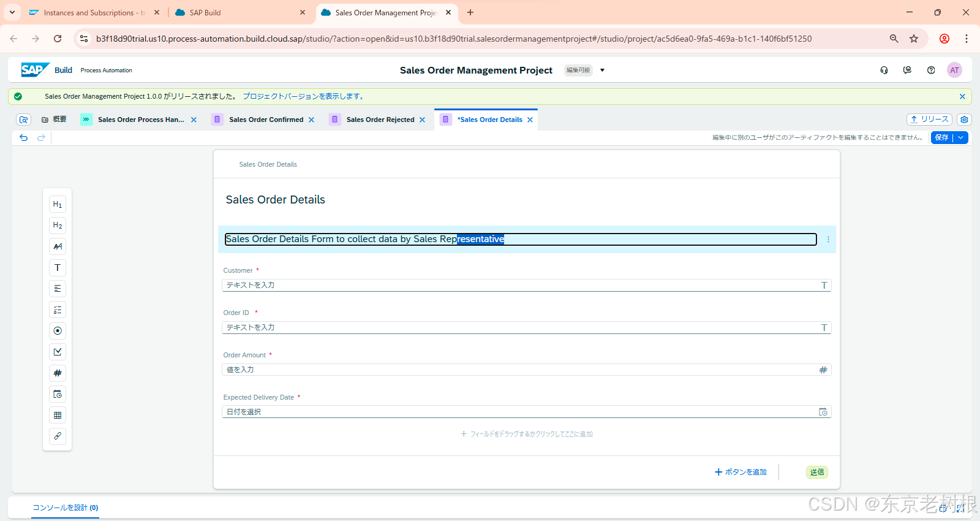Open the Chrome profile icon
Screen dimensions: 980x521
pos(944,39)
